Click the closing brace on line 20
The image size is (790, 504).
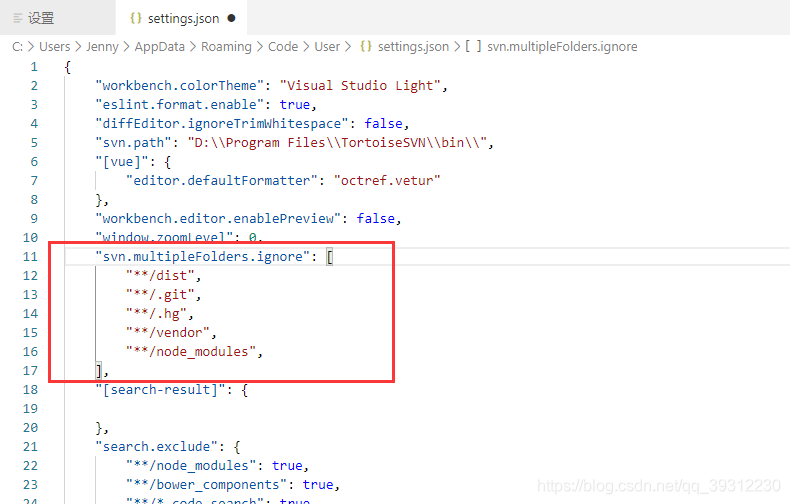coord(99,428)
